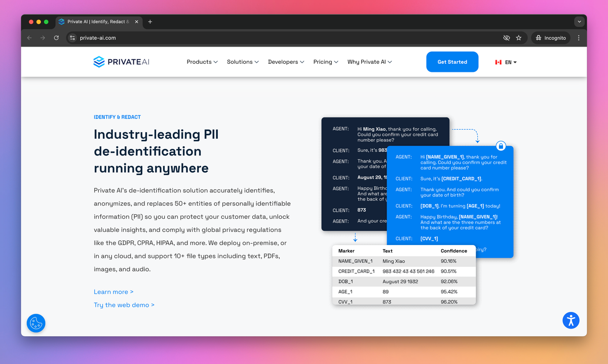Click the Marker column header

347,251
